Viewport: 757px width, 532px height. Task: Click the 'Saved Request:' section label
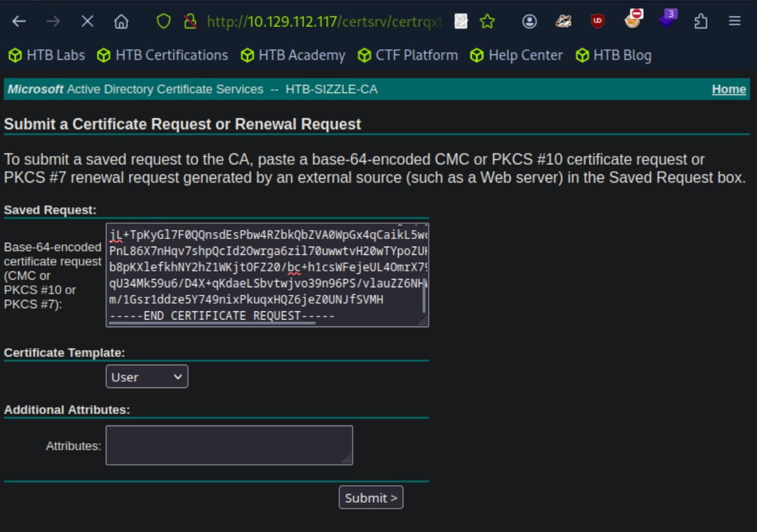tap(50, 211)
